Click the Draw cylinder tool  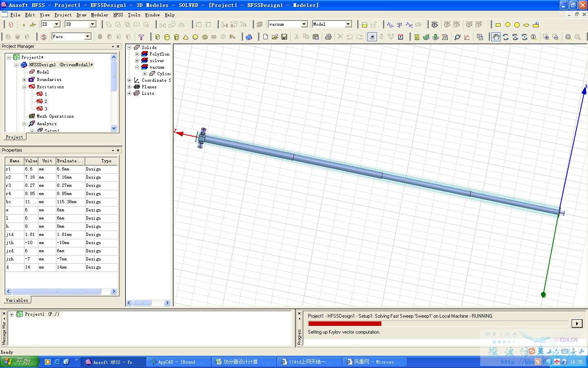[x=167, y=37]
